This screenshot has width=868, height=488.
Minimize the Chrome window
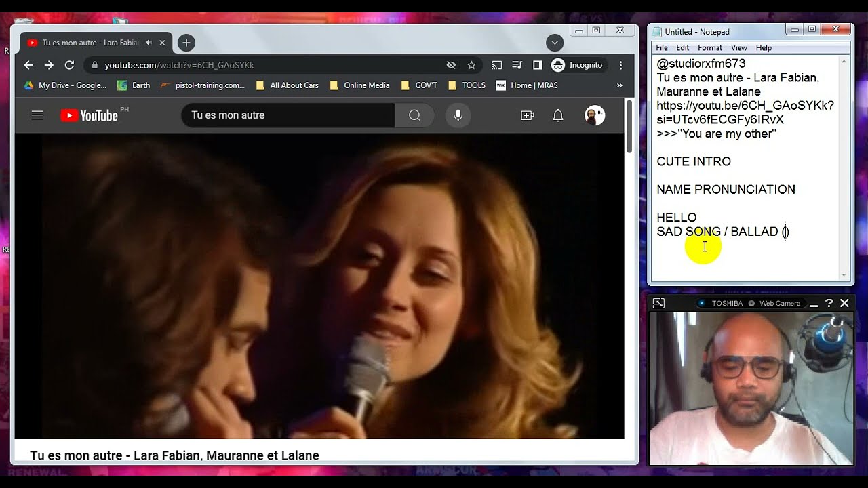579,30
